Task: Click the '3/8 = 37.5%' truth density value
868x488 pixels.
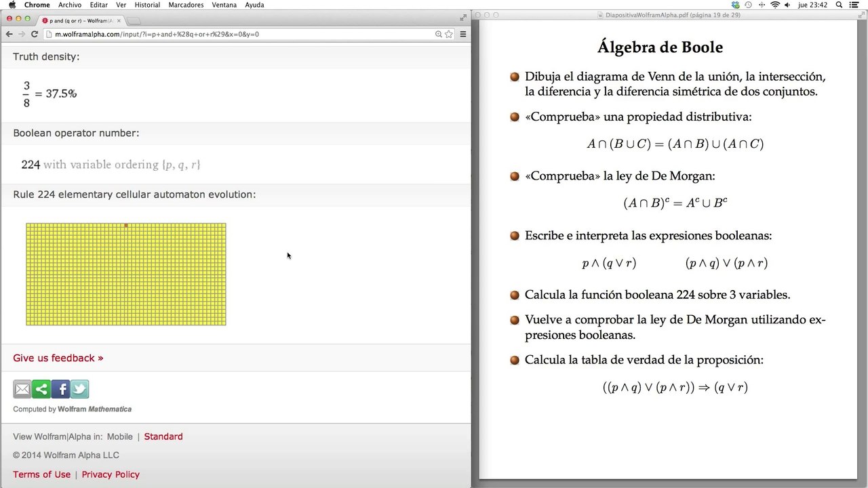Action: click(50, 94)
